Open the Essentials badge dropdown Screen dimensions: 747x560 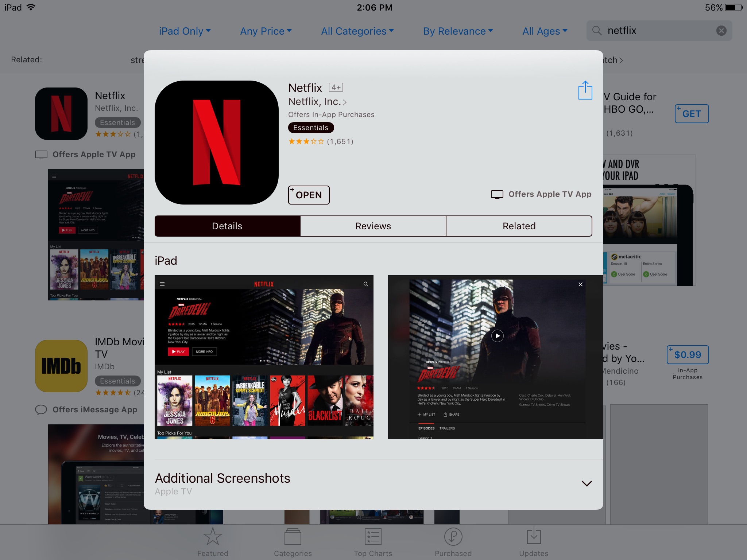[310, 128]
